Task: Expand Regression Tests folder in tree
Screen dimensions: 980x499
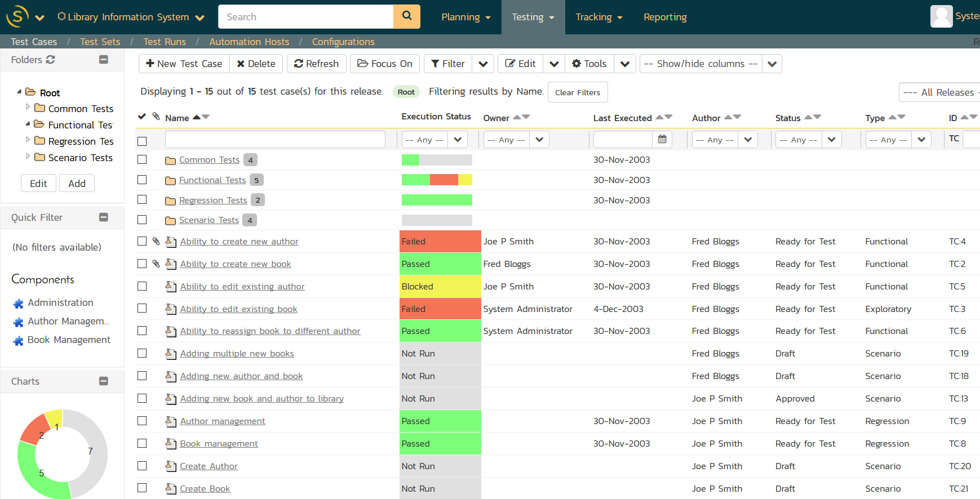Action: click(28, 140)
